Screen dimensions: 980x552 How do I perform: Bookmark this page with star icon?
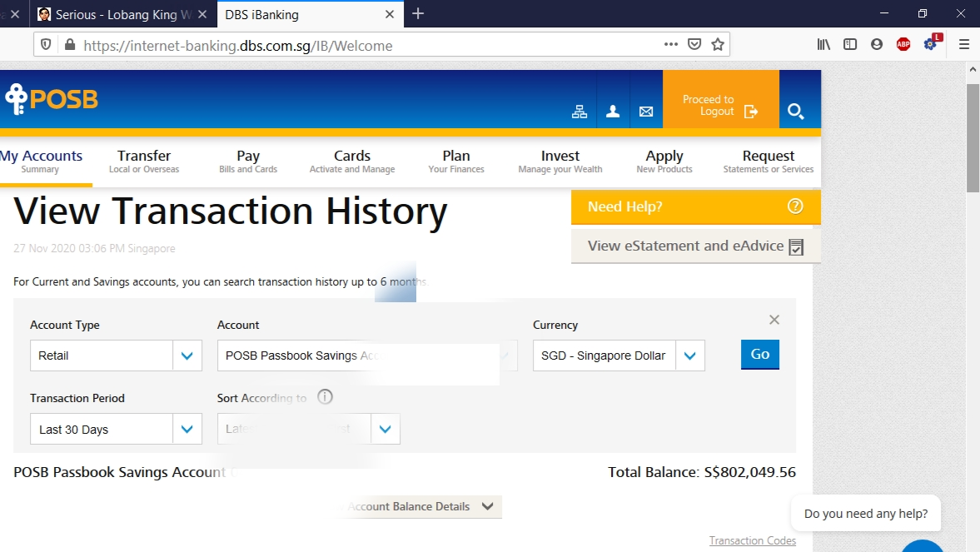coord(718,45)
